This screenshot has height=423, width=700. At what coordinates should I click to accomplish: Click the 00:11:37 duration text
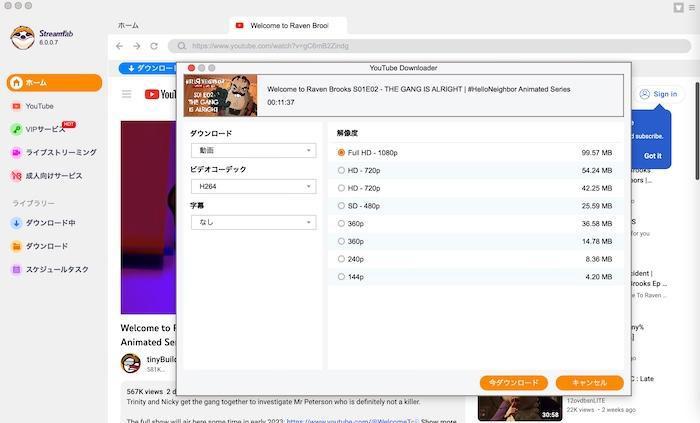coord(281,103)
